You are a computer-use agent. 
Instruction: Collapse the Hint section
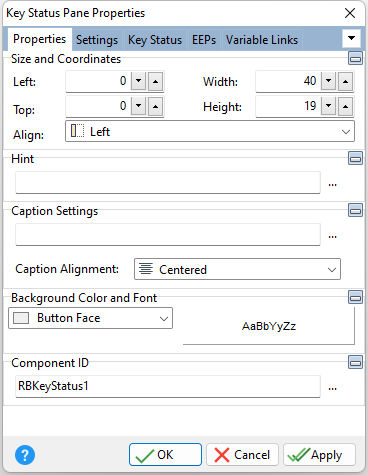(x=355, y=158)
